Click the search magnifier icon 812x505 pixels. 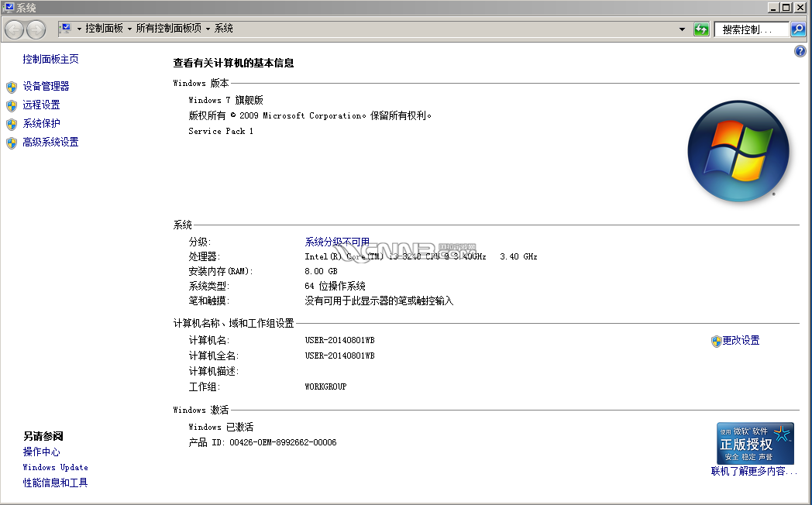pyautogui.click(x=798, y=29)
